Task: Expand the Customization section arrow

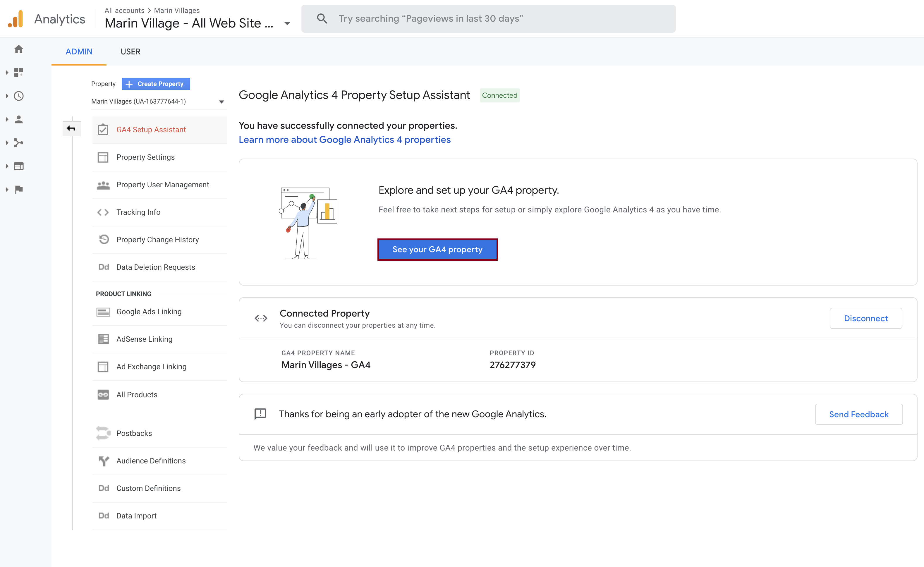Action: pos(7,72)
